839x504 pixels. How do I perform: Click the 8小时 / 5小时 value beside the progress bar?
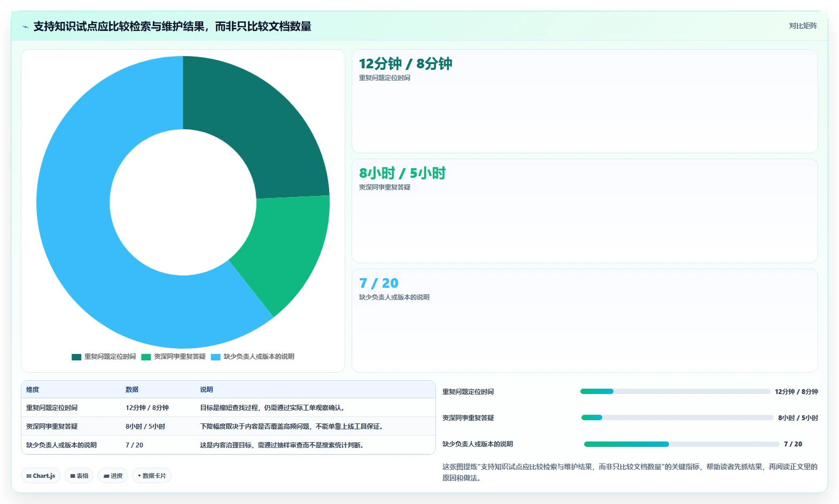point(798,418)
